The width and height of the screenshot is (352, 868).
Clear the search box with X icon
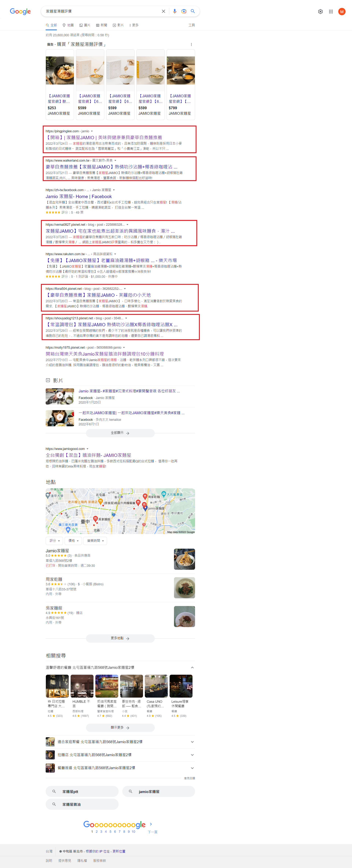click(x=164, y=12)
